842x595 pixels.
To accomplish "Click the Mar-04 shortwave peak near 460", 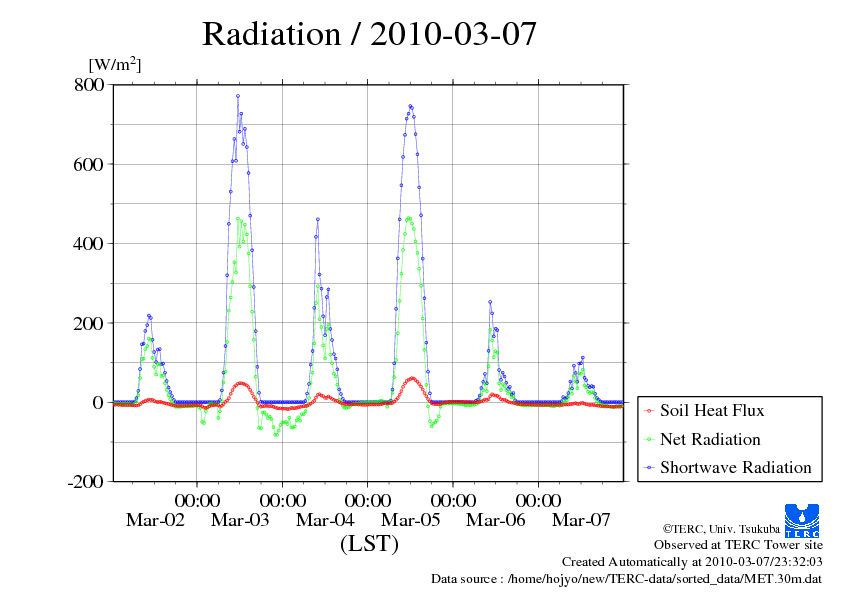I will point(318,219).
